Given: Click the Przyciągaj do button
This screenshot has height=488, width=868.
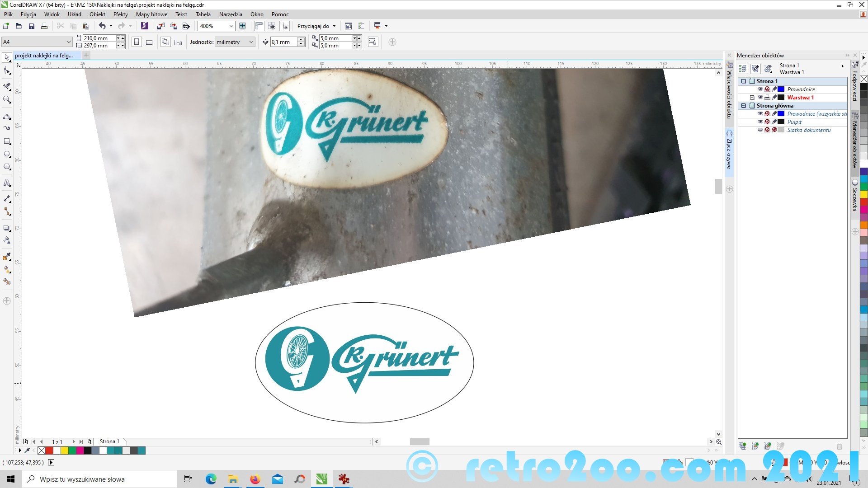Looking at the screenshot, I should point(313,26).
